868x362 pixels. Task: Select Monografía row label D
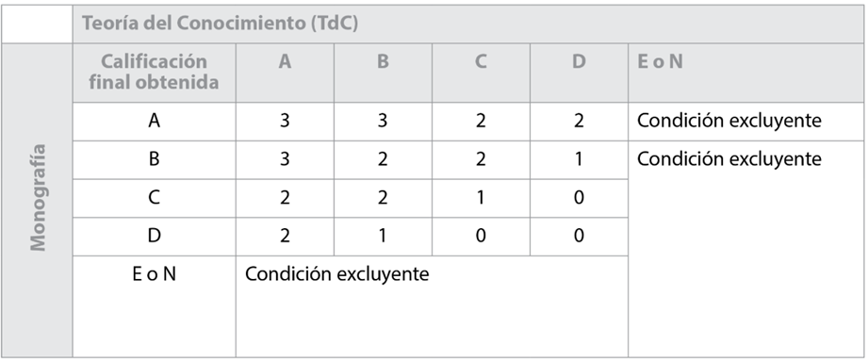[154, 236]
